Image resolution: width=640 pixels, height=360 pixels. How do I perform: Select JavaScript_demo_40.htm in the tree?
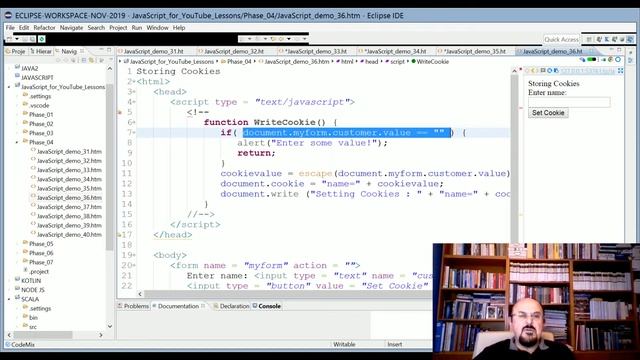(69, 235)
